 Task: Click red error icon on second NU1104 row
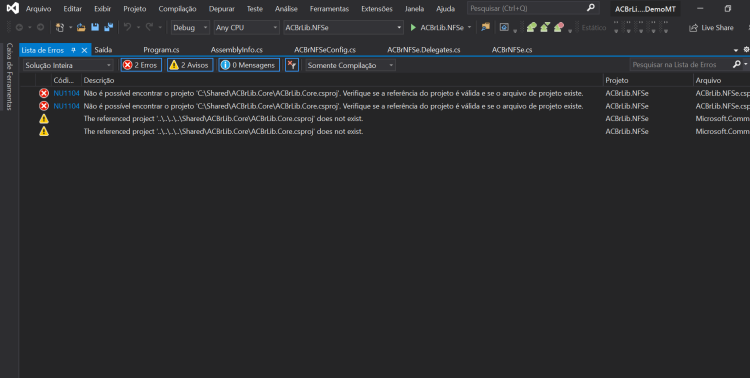pos(44,106)
